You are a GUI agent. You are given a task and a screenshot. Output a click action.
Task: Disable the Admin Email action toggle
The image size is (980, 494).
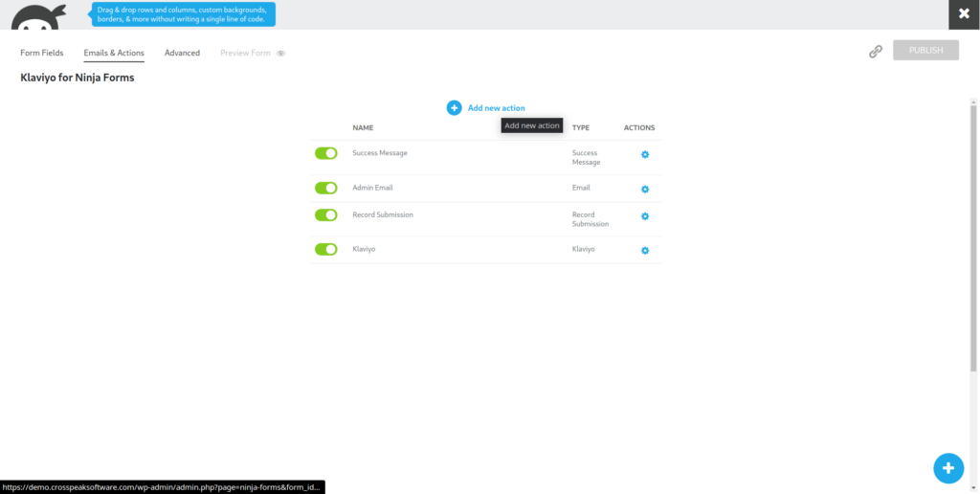point(326,189)
